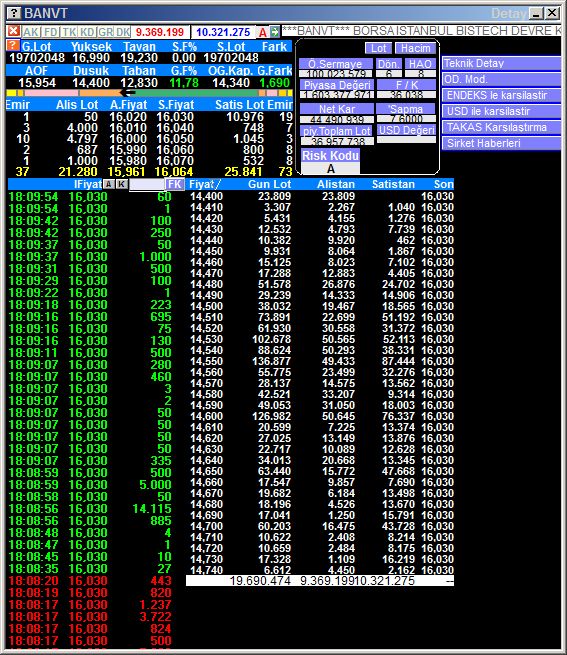This screenshot has width=567, height=655.
Task: Click the USD Değeri label
Action: click(x=407, y=130)
